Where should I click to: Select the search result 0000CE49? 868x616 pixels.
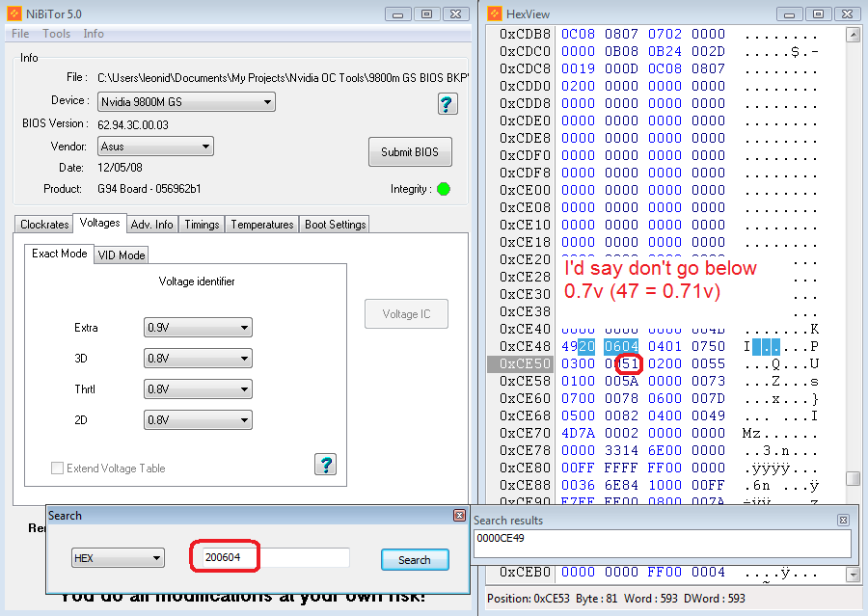[x=501, y=538]
